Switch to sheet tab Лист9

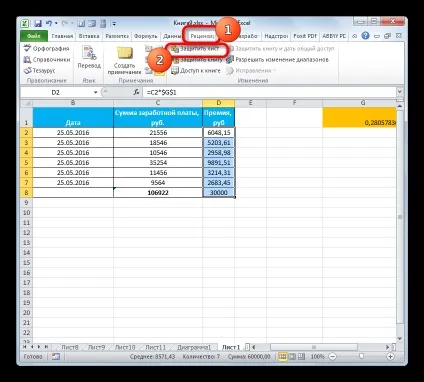[x=96, y=347]
